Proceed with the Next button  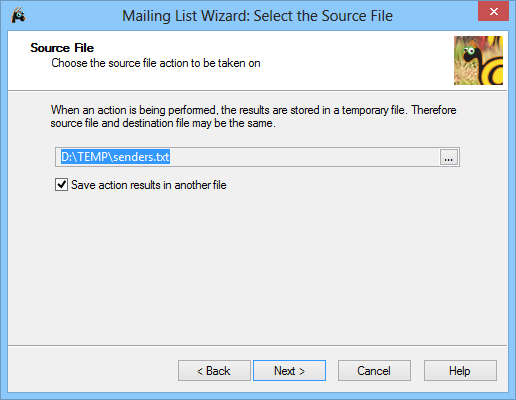tap(289, 370)
